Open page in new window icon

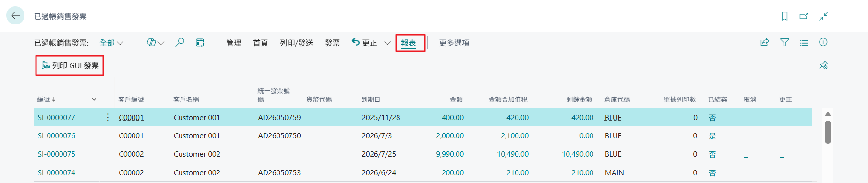click(804, 16)
